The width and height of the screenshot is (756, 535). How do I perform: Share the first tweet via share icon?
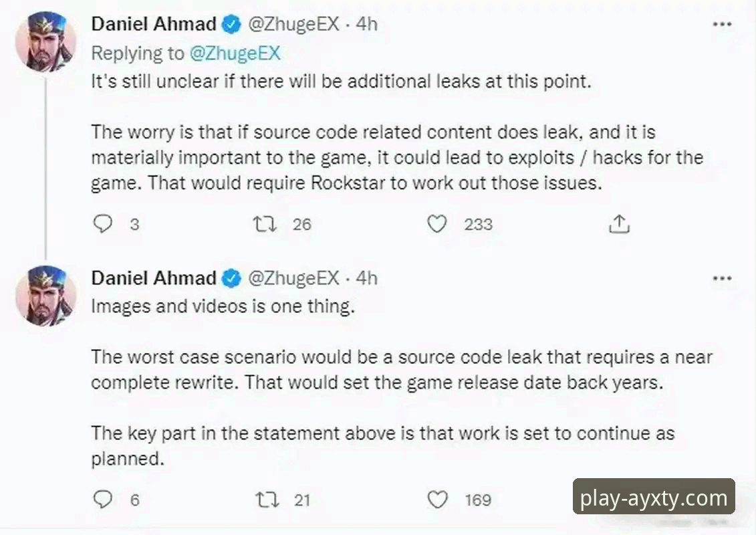tap(619, 224)
